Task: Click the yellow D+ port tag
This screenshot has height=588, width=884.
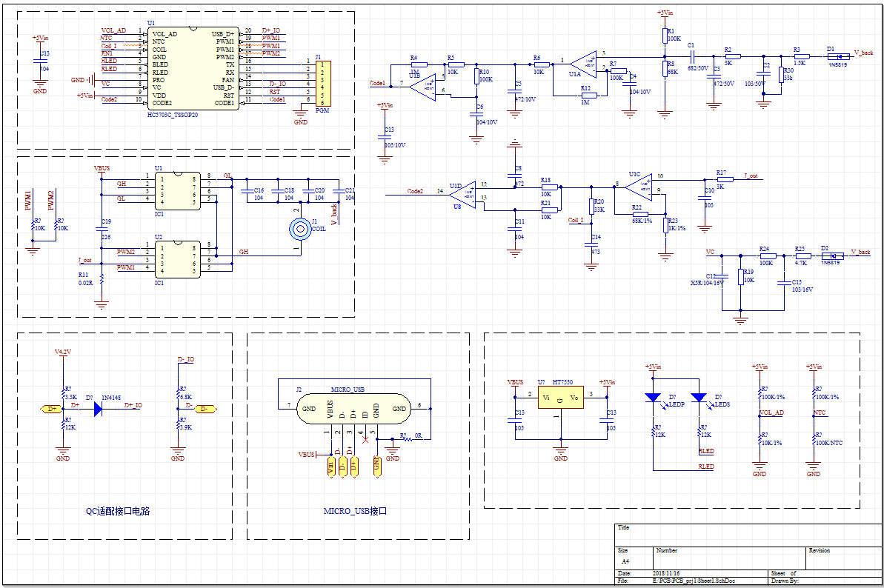Action: 51,408
